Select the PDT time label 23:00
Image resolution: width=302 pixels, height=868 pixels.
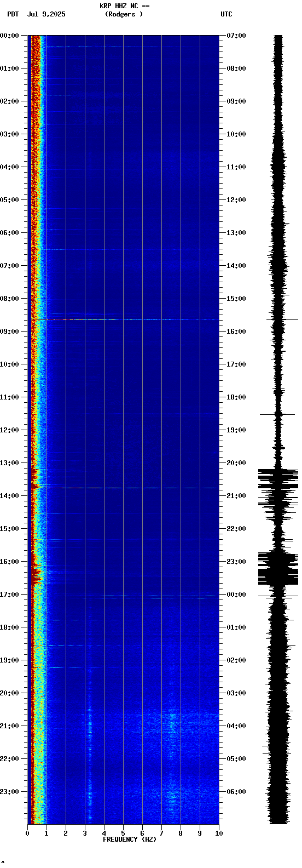9,792
